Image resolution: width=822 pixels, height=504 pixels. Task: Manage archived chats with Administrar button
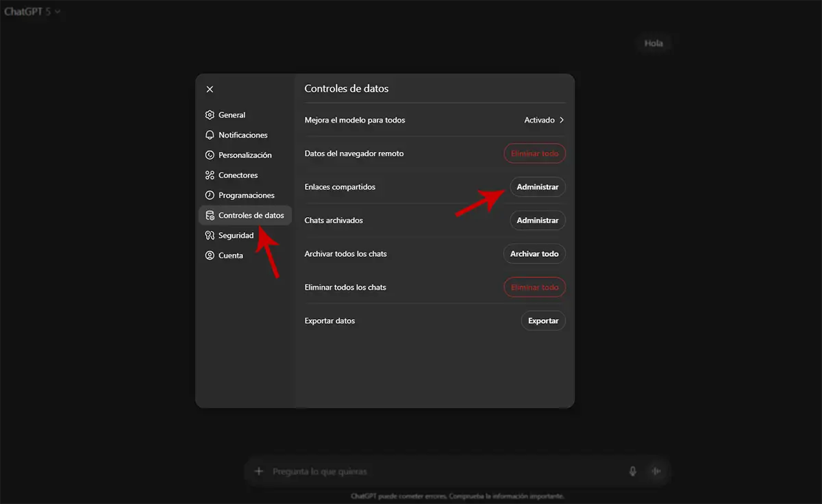537,220
